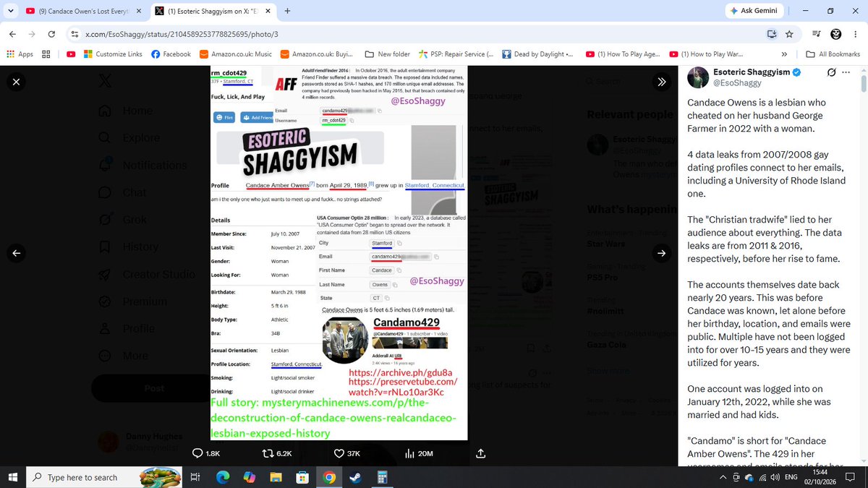Open the Amazon.co.uk: Buyi... bookmark

(x=317, y=54)
